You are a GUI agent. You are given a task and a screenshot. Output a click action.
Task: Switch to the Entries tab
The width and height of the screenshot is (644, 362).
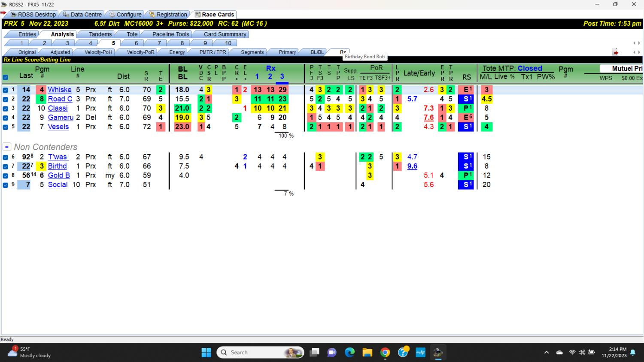point(27,34)
